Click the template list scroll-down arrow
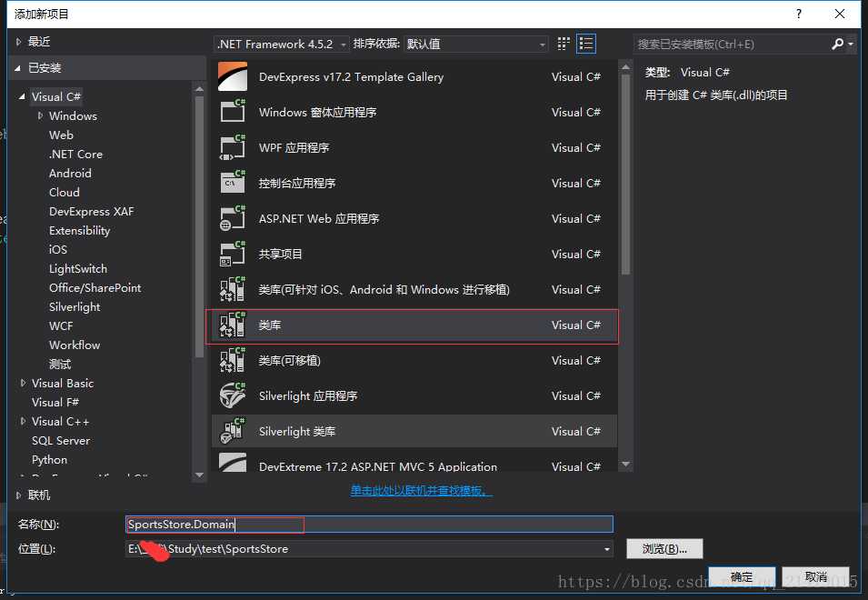Viewport: 868px width, 600px height. tap(625, 464)
